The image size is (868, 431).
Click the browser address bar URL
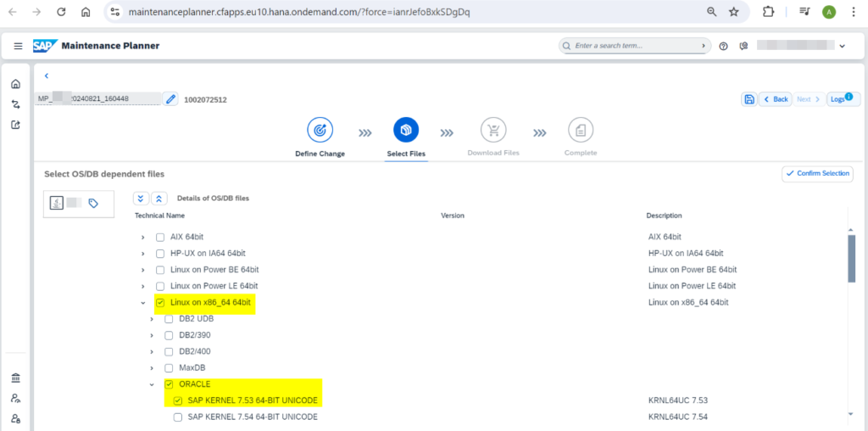299,12
